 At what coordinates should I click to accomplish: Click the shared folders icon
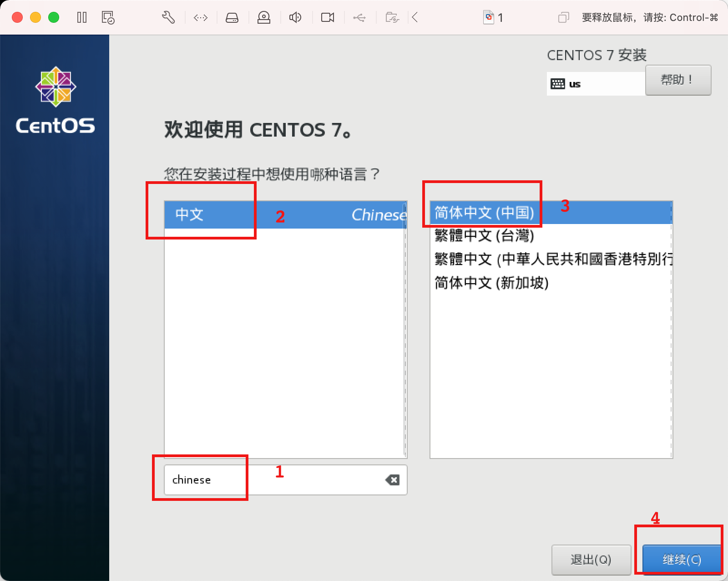click(x=392, y=17)
